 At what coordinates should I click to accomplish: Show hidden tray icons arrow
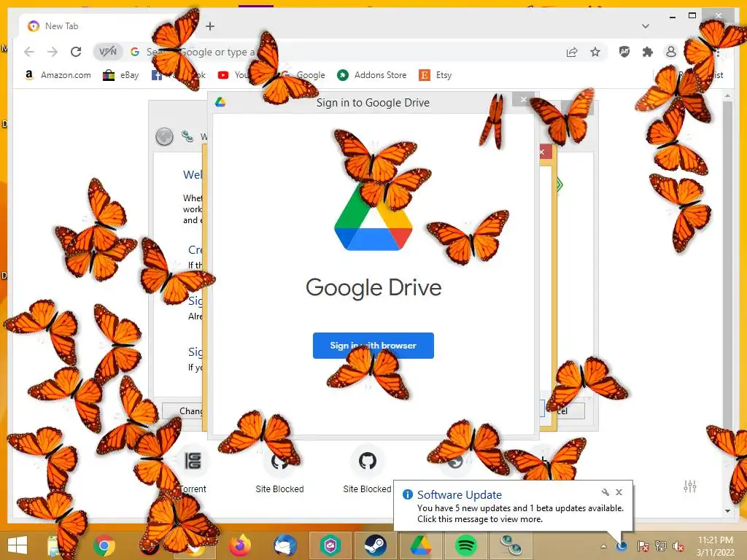[603, 546]
